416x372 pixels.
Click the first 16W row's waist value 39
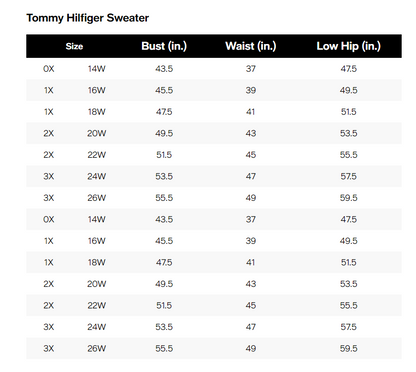tap(251, 90)
